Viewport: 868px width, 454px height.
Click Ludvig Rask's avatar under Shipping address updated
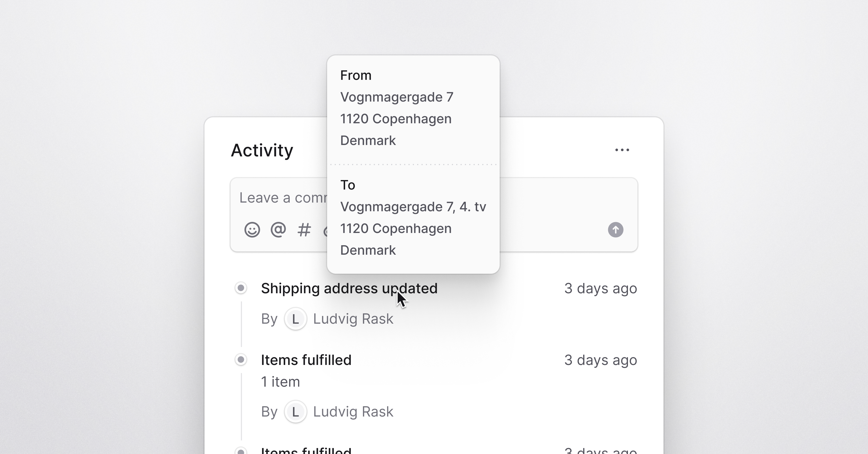click(x=295, y=319)
